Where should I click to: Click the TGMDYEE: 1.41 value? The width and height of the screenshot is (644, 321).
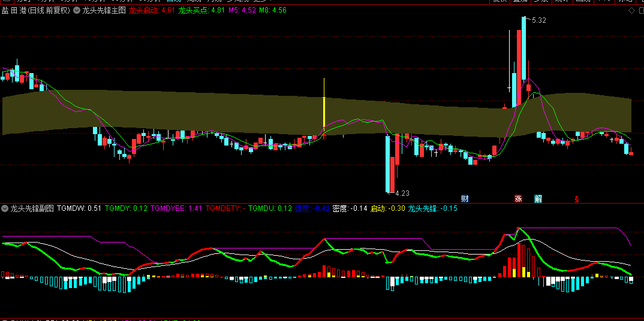[176, 208]
